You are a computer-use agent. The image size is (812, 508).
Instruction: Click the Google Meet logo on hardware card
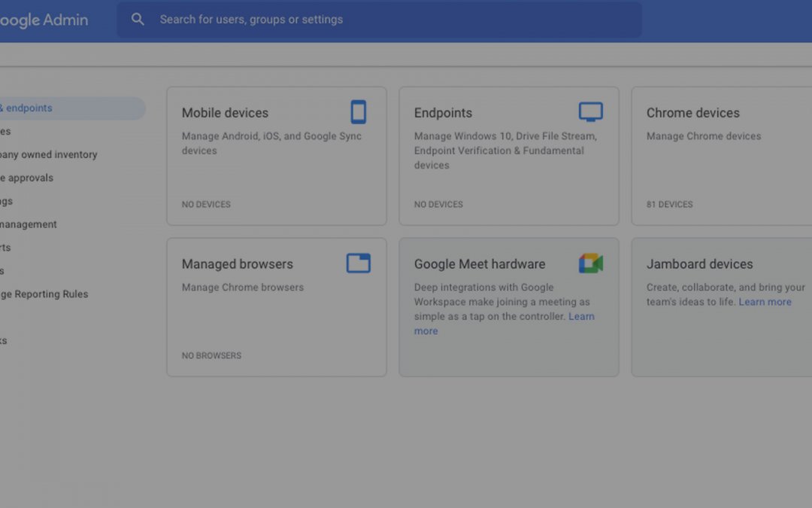coord(591,263)
